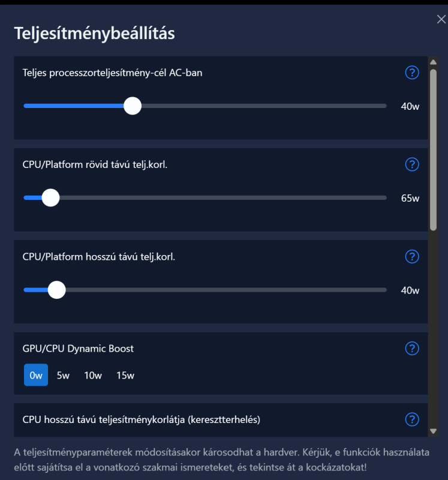
Task: Open GPU/CPU Dynamic Boost help icon
Action: [412, 348]
